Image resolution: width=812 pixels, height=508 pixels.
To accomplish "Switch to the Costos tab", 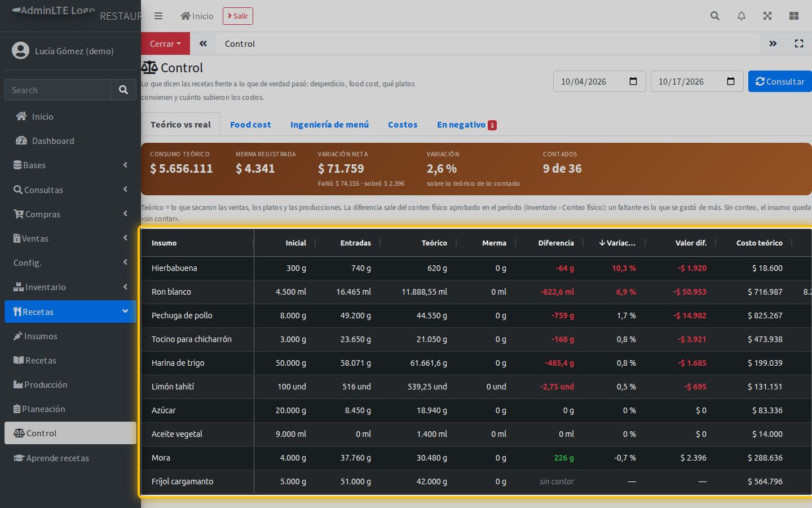I will (403, 124).
